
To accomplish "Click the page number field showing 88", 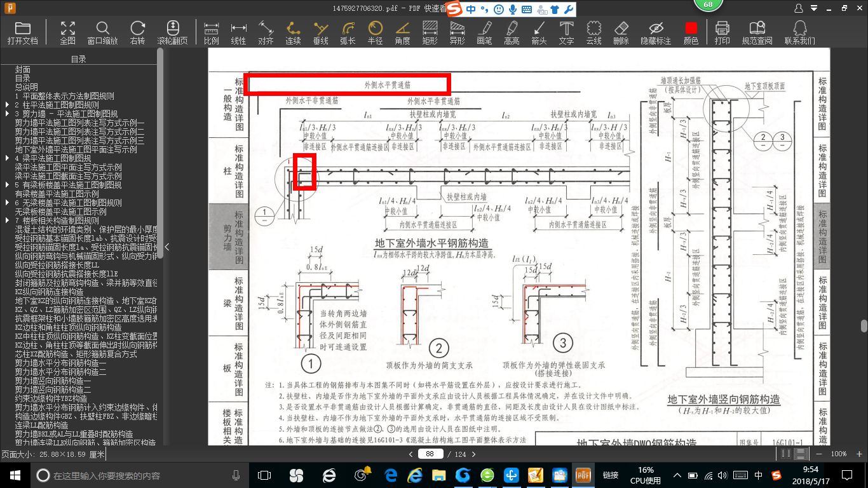I will [431, 454].
